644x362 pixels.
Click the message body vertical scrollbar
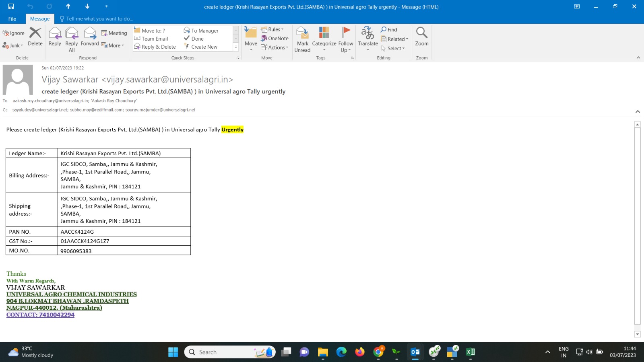(637, 225)
